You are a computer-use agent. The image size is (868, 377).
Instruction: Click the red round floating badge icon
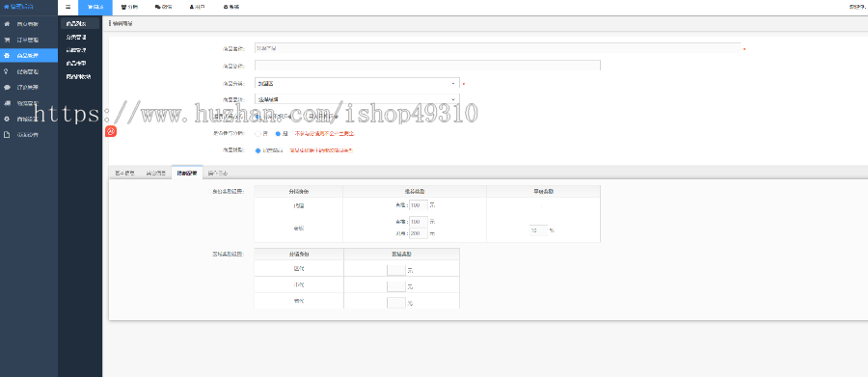[x=111, y=132]
